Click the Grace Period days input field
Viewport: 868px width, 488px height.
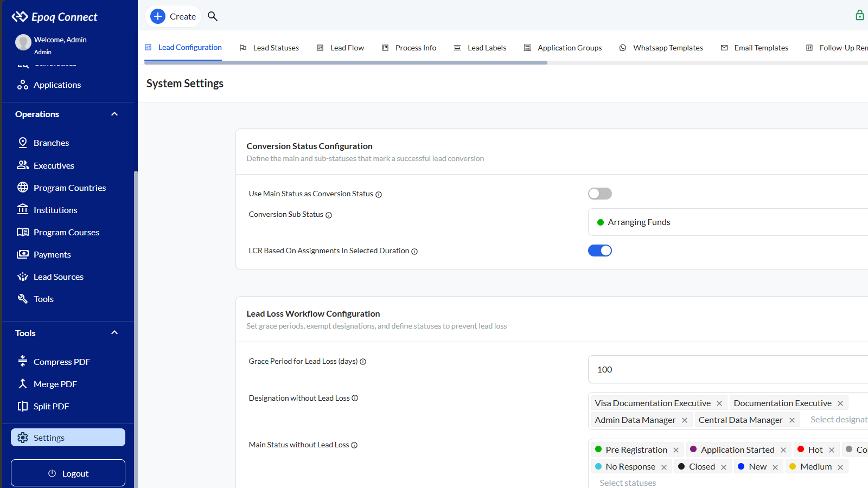click(728, 369)
